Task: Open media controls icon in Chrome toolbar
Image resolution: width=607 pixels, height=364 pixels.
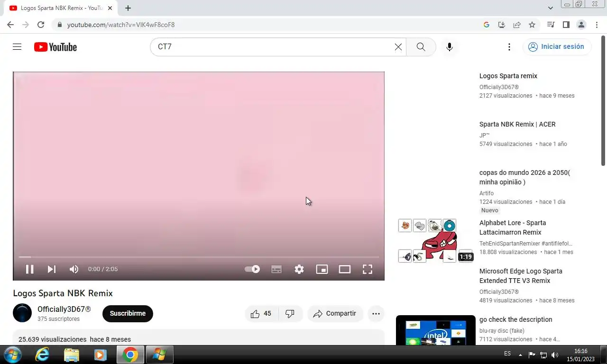Action: [551, 25]
